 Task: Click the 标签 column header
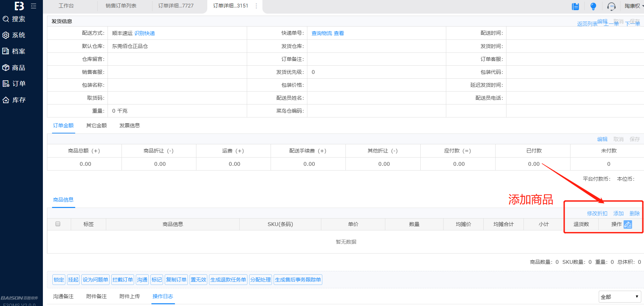[88, 224]
